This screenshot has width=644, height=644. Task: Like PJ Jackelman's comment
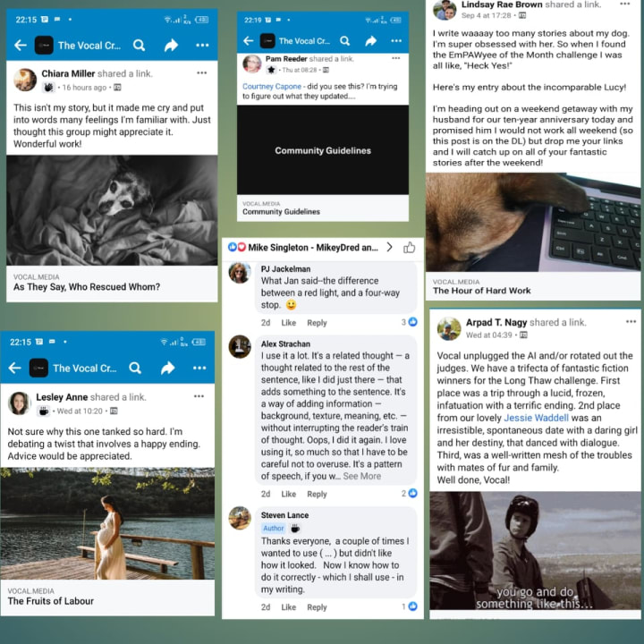[x=288, y=323]
